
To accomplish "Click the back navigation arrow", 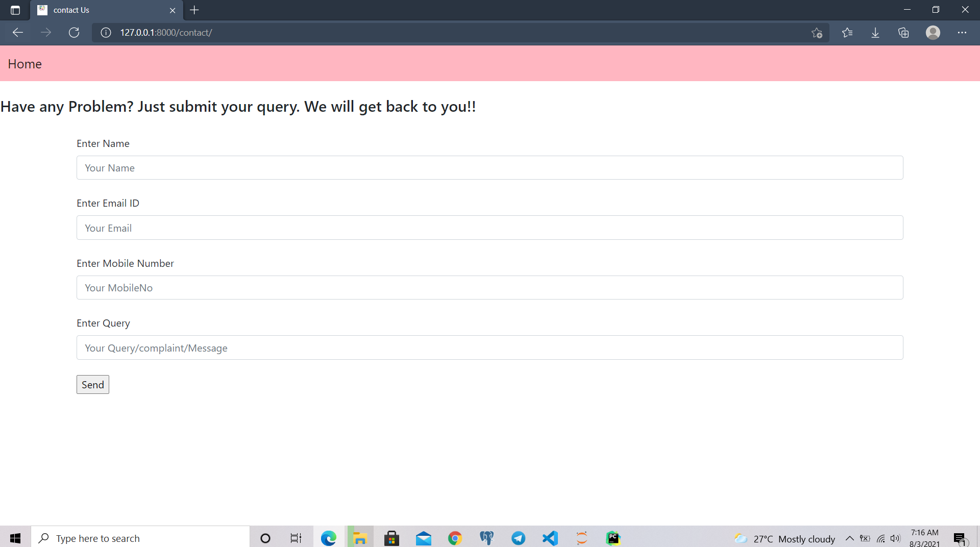I will pyautogui.click(x=17, y=32).
